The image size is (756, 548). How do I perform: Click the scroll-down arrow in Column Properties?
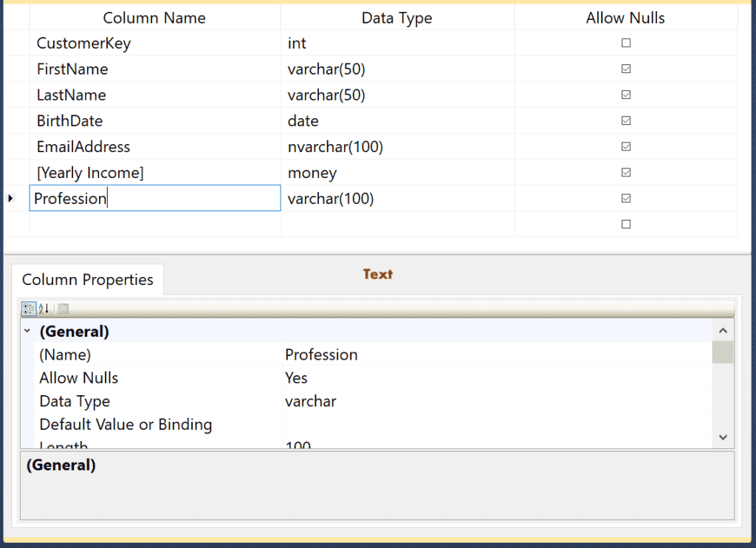click(723, 437)
